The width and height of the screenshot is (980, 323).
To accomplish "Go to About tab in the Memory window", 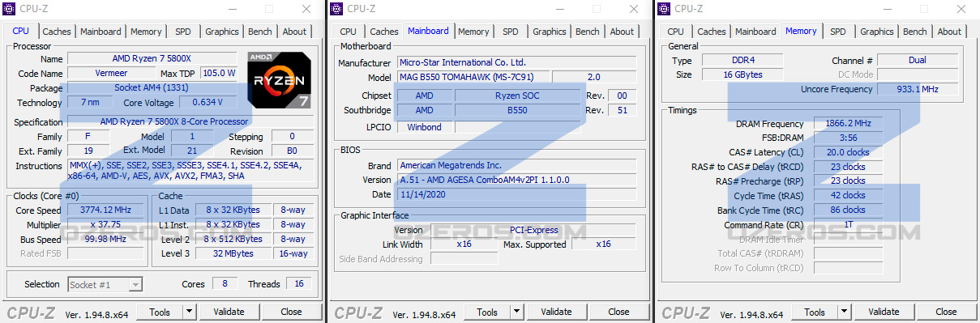I will [949, 32].
